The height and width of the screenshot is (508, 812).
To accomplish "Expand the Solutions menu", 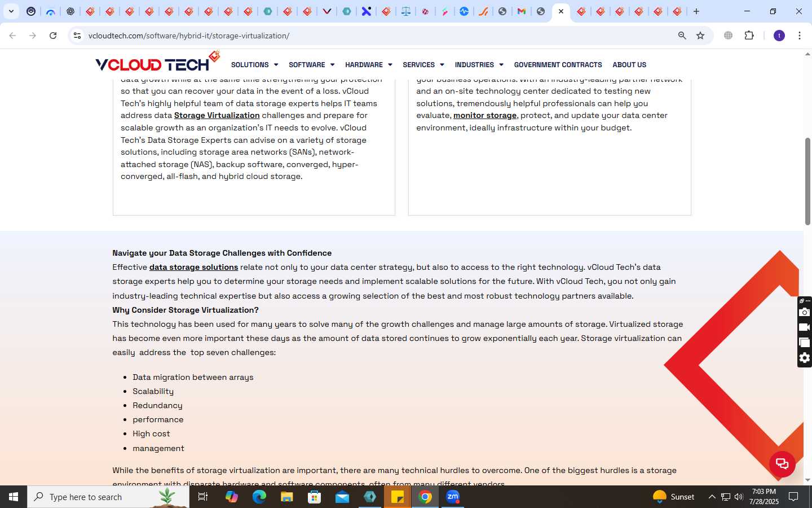I will [254, 65].
